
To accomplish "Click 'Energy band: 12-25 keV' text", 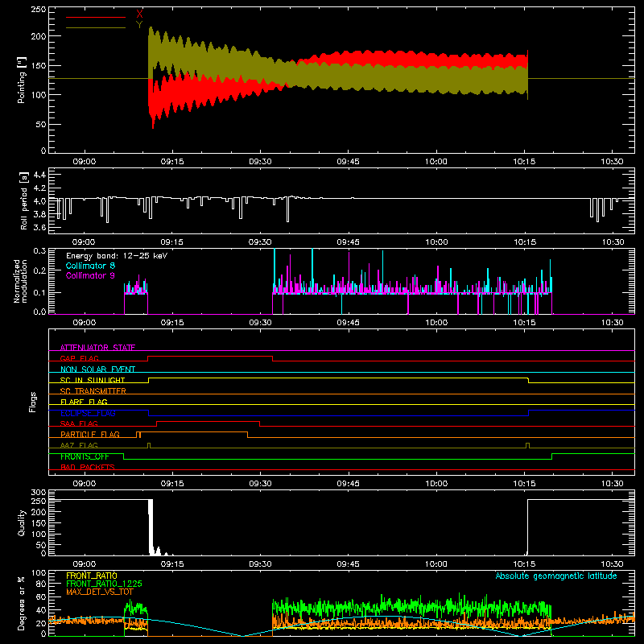I will pos(117,256).
